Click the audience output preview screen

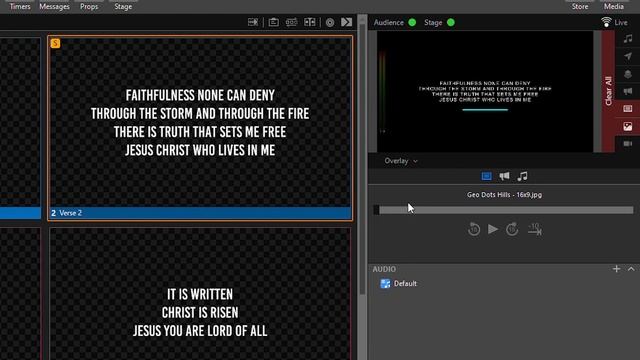click(485, 91)
